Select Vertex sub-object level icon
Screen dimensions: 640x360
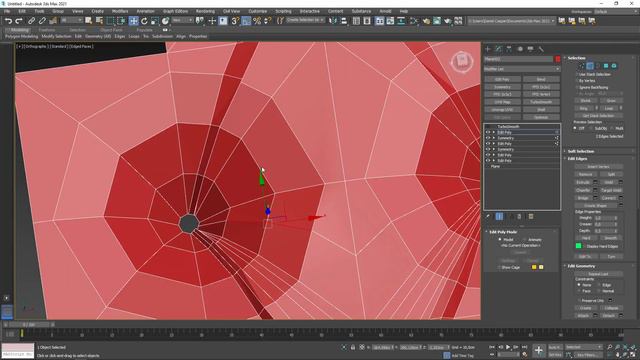(x=582, y=66)
